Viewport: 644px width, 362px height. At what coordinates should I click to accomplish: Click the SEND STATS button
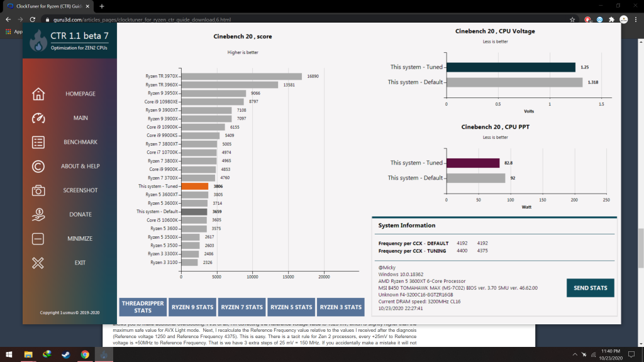click(x=590, y=288)
